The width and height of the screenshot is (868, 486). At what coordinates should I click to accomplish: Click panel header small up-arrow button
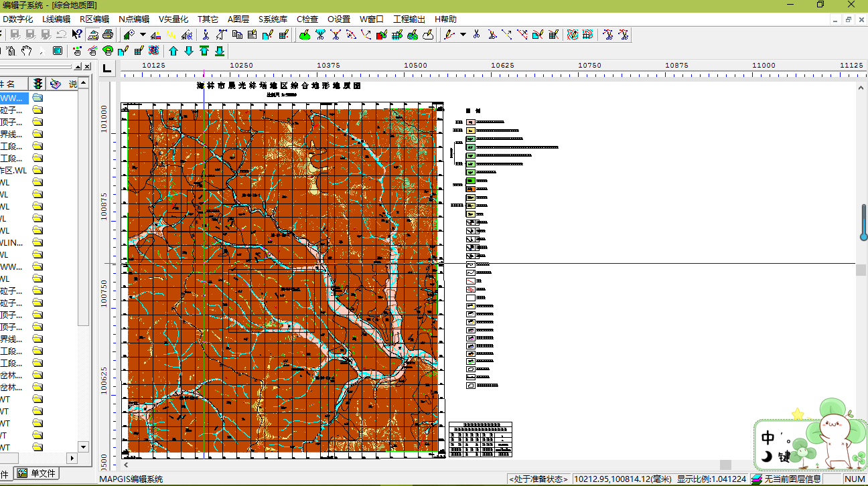(x=78, y=67)
